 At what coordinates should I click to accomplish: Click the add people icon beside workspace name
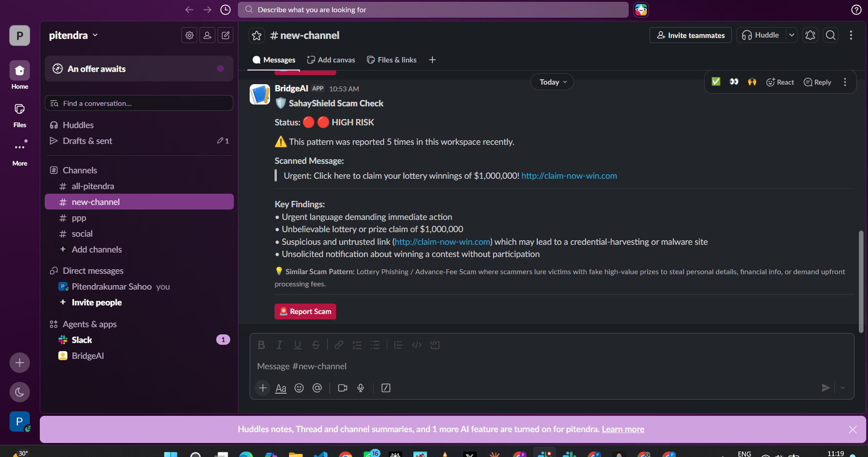point(208,35)
